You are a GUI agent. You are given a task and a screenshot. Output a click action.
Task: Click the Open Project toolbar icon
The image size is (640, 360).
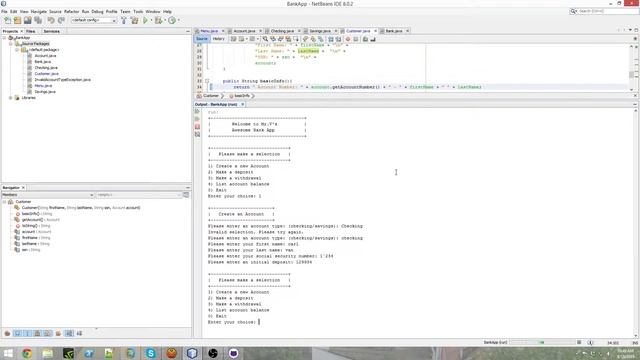coord(27,20)
